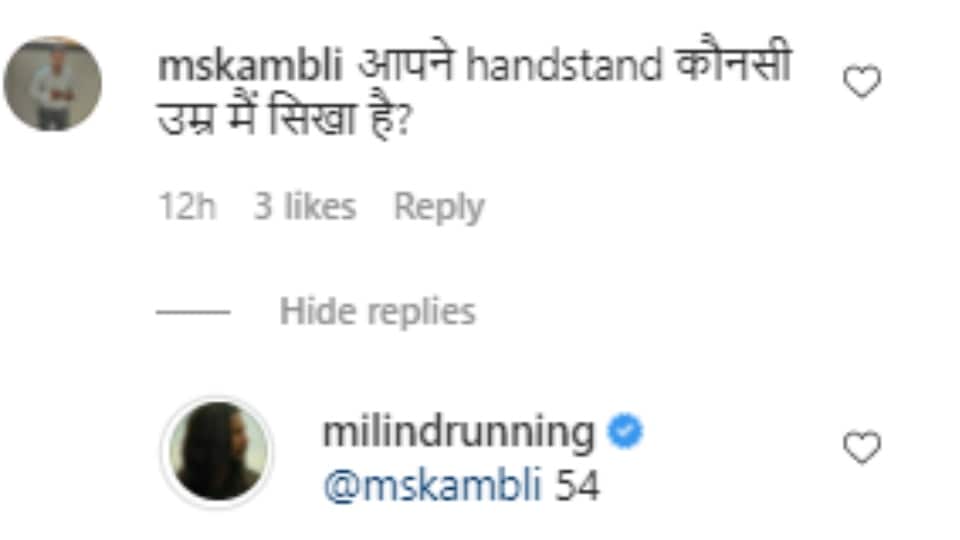
Task: Visit the mskambli username in the comment
Action: click(250, 66)
